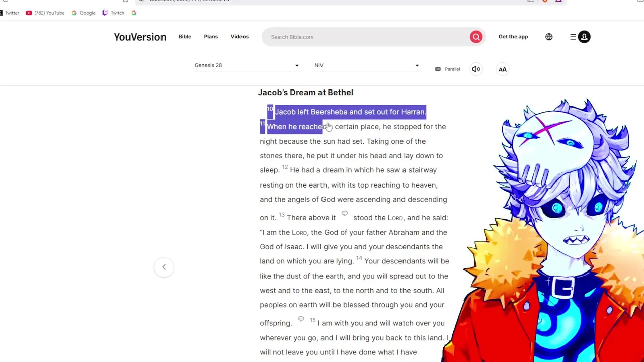Open the language globe selector

pos(549,37)
